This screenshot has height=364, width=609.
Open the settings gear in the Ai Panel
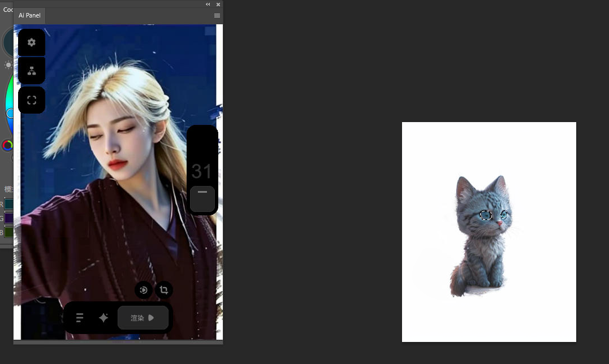click(x=31, y=42)
